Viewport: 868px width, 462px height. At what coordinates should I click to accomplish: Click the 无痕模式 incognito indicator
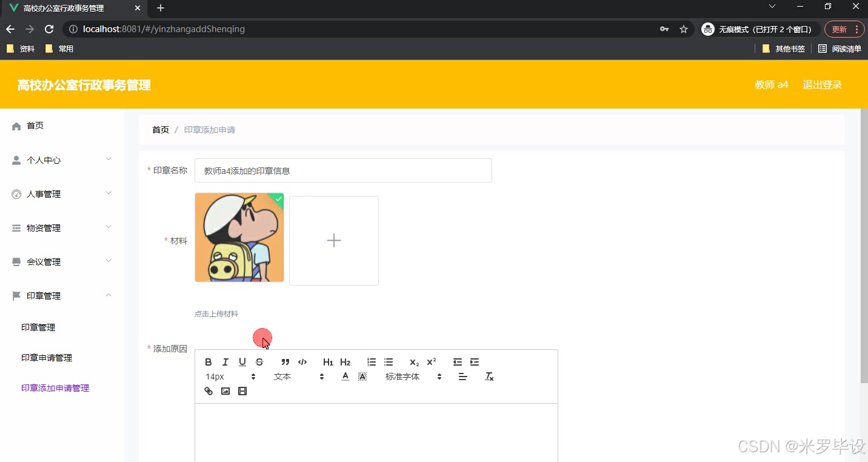[x=760, y=29]
